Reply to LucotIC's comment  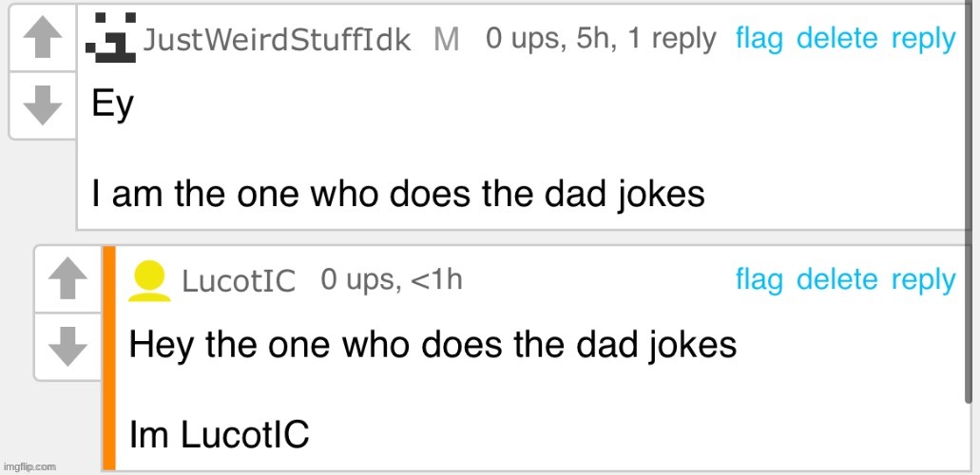[x=923, y=280]
